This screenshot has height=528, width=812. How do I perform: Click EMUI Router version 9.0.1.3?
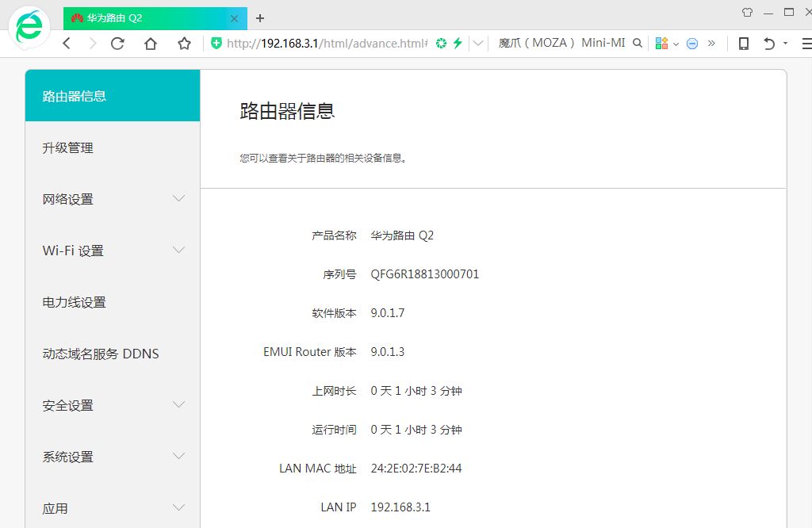pos(387,352)
